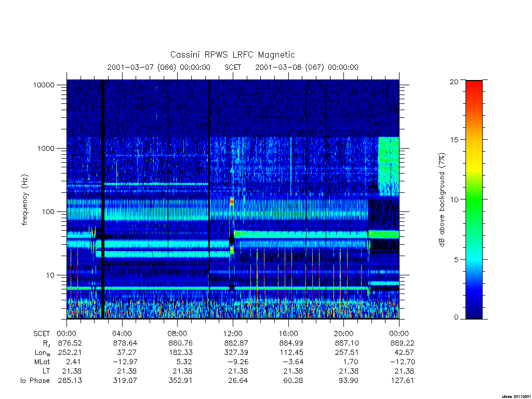Screen dimensions: 532x399
Task: Click the 327.39 longitude value
Action: 236,353
